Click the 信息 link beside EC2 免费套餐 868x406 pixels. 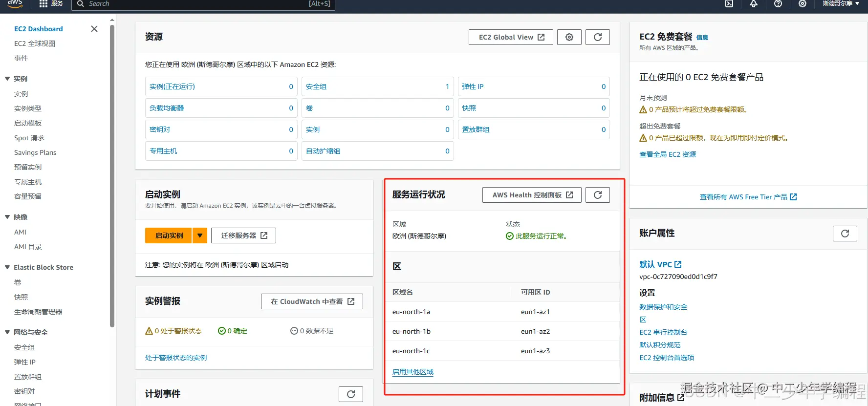(702, 37)
